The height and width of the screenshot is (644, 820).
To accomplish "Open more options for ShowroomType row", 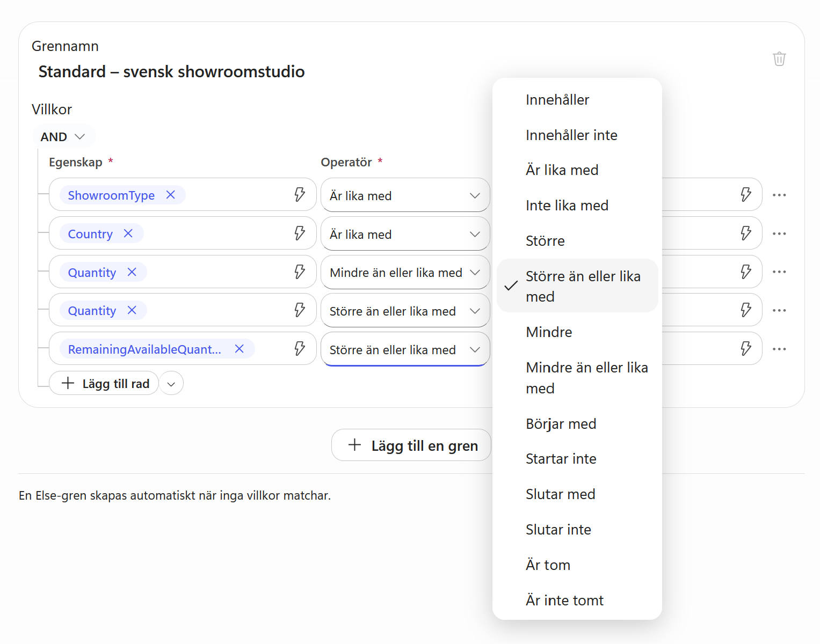I will (x=779, y=195).
